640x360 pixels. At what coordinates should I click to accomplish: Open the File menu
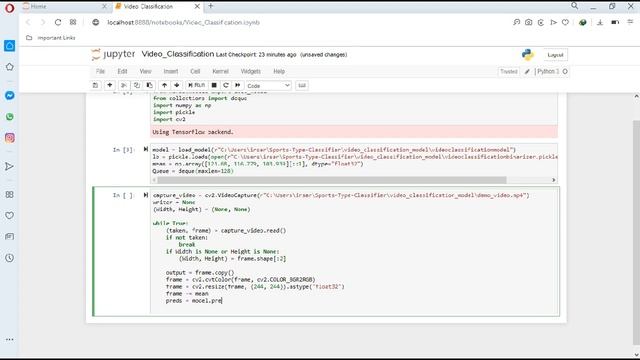100,71
